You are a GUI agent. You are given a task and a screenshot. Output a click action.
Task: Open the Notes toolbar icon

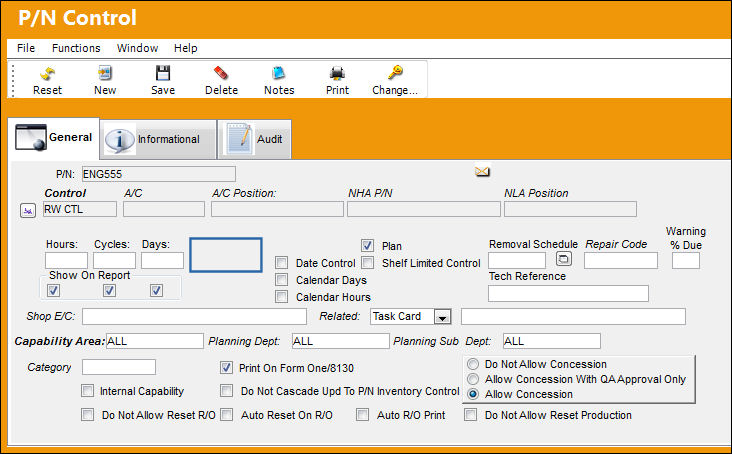click(x=279, y=73)
